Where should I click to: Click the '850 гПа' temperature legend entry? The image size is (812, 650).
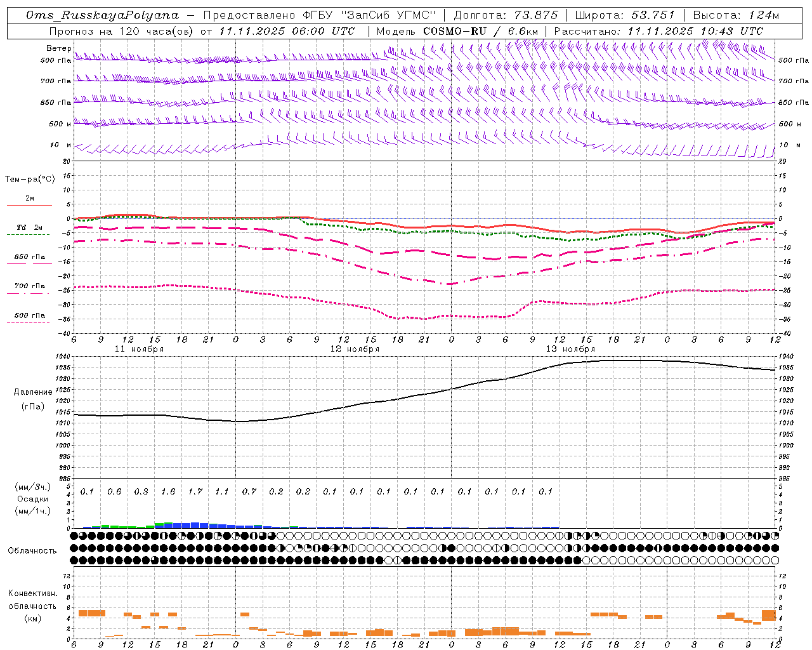point(30,256)
